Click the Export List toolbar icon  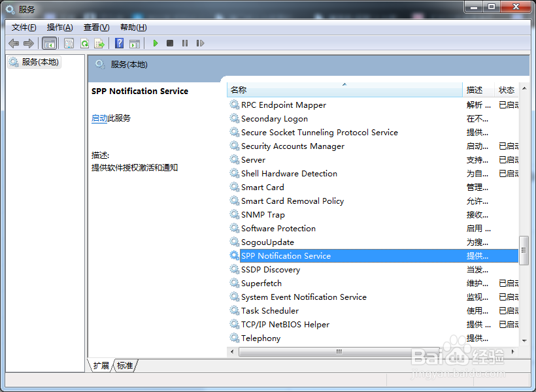(x=99, y=43)
